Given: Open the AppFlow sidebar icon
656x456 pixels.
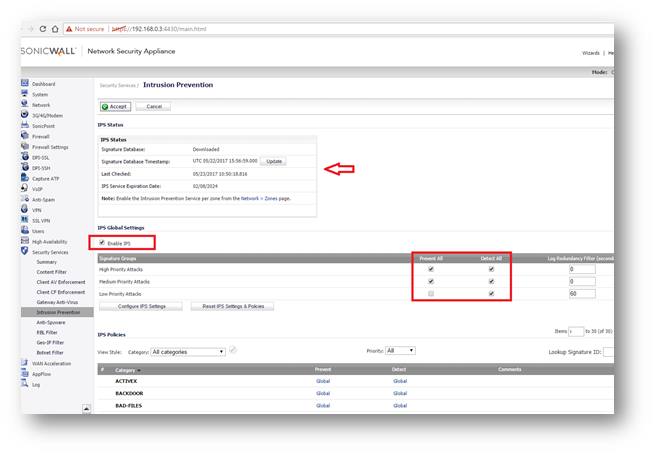Looking at the screenshot, I should (25, 373).
